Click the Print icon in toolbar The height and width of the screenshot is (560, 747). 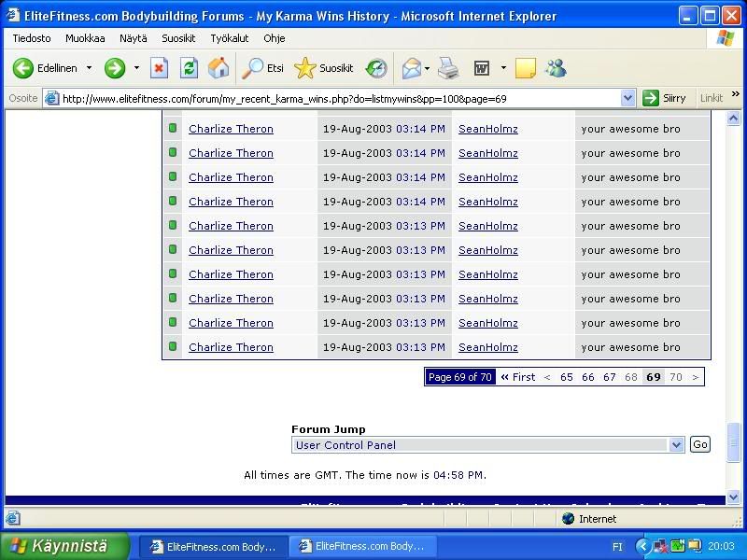pyautogui.click(x=448, y=68)
